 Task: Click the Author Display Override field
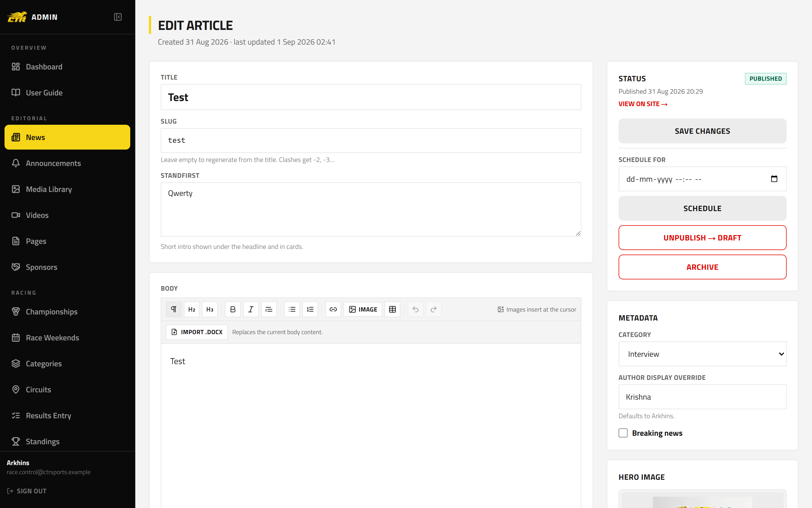pyautogui.click(x=702, y=397)
